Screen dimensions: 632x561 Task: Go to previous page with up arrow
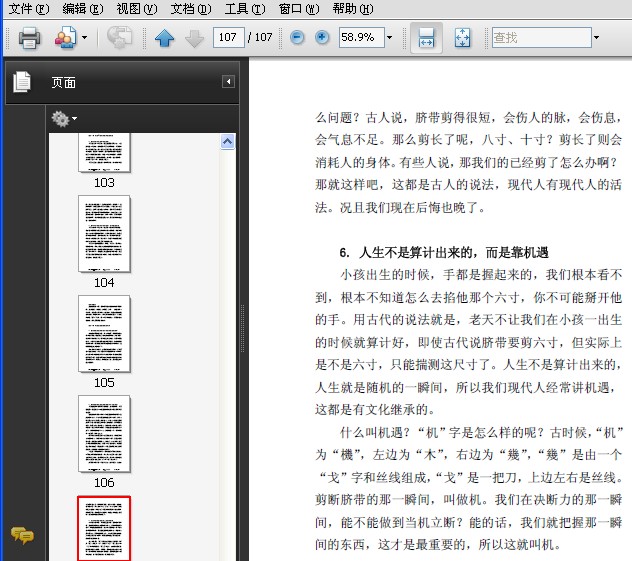(x=164, y=38)
